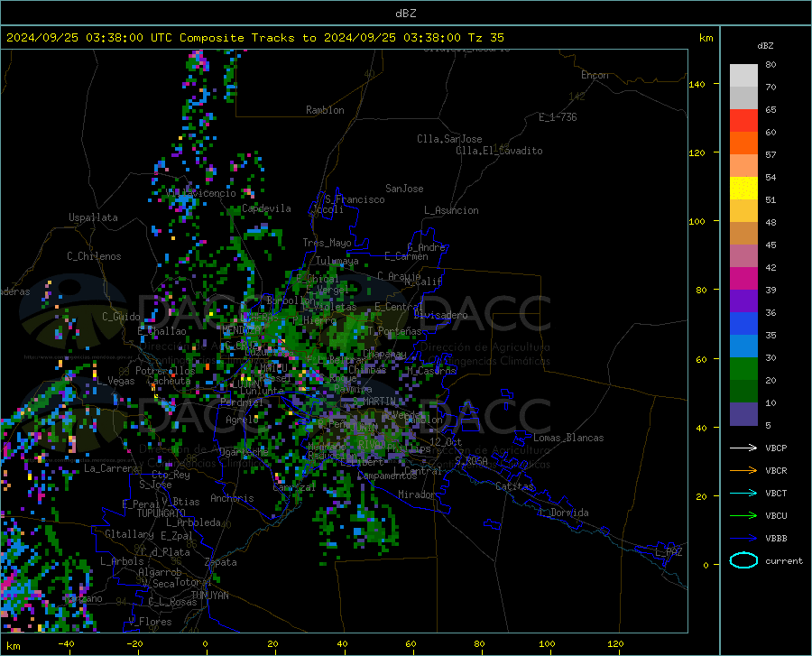The width and height of the screenshot is (812, 656).
Task: Click the La_Carrera place label
Action: pos(111,468)
